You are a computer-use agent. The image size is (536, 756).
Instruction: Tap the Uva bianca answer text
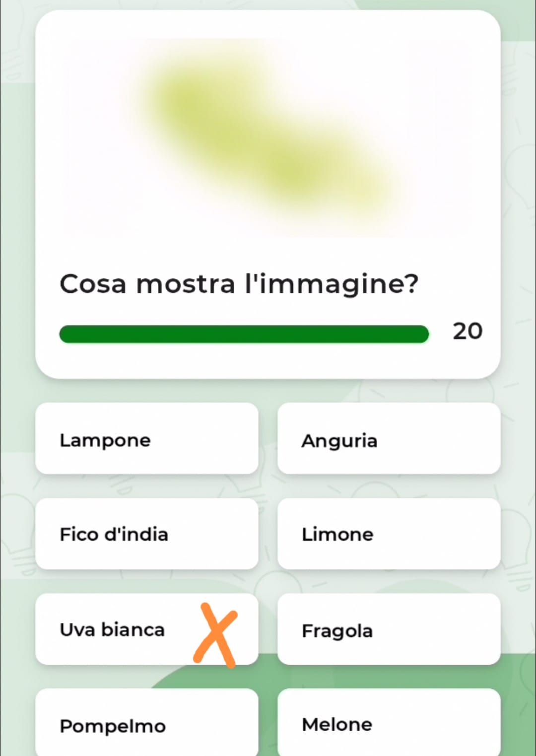point(112,629)
